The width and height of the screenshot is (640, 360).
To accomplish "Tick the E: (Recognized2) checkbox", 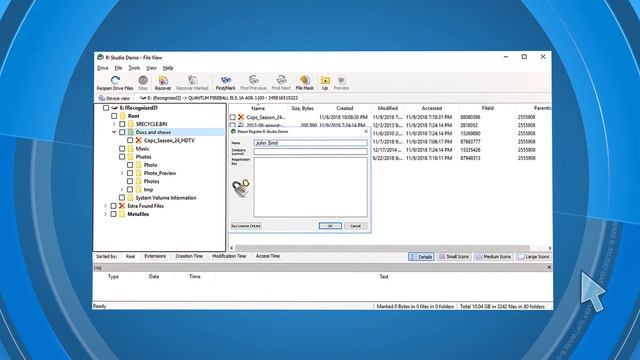I will click(x=106, y=108).
